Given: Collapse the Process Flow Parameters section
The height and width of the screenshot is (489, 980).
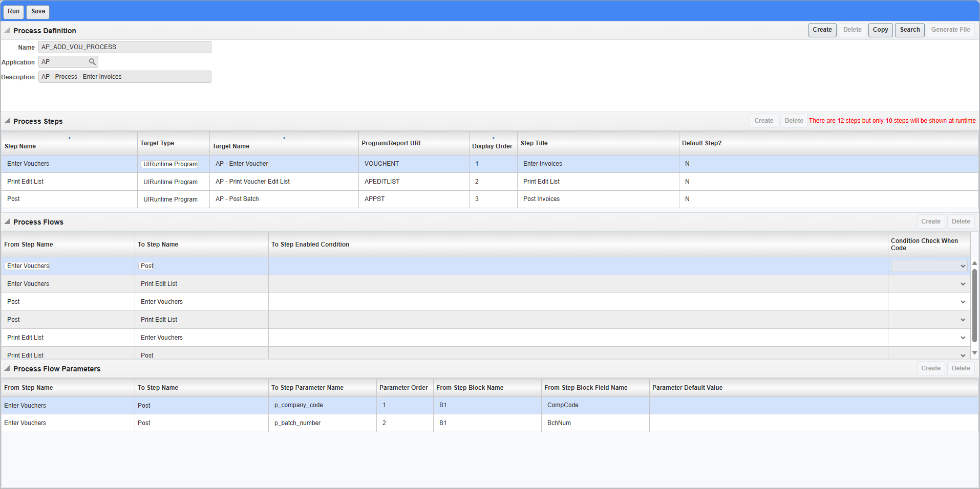Looking at the screenshot, I should pos(7,369).
